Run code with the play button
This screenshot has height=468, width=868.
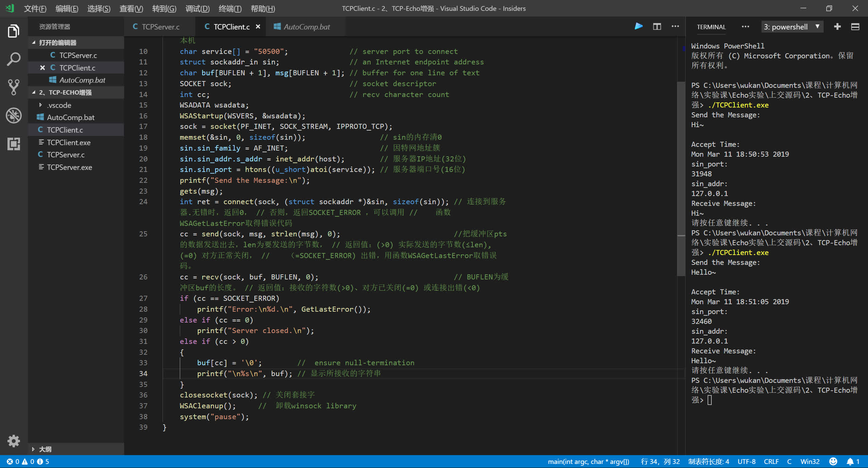tap(638, 26)
